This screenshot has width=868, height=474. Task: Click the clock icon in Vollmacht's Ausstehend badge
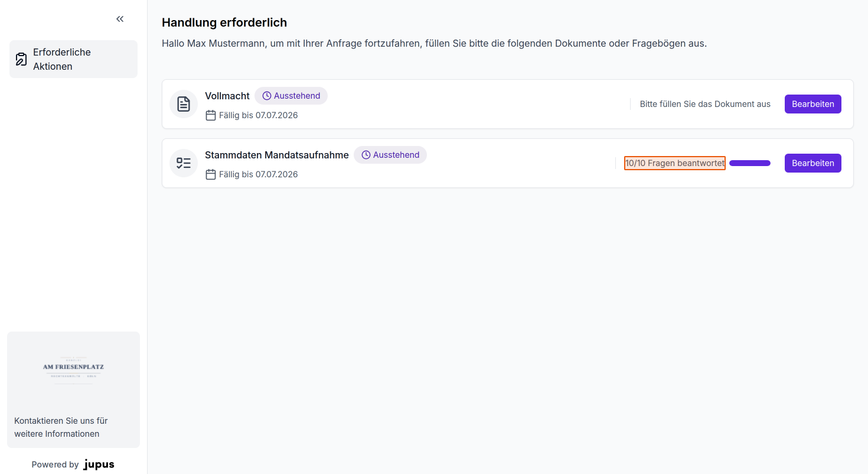[x=267, y=96]
